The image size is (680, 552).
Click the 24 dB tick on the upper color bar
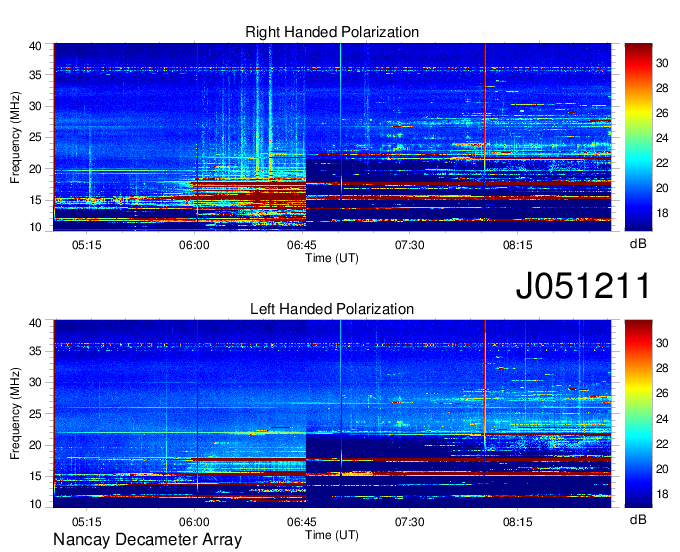[x=662, y=138]
